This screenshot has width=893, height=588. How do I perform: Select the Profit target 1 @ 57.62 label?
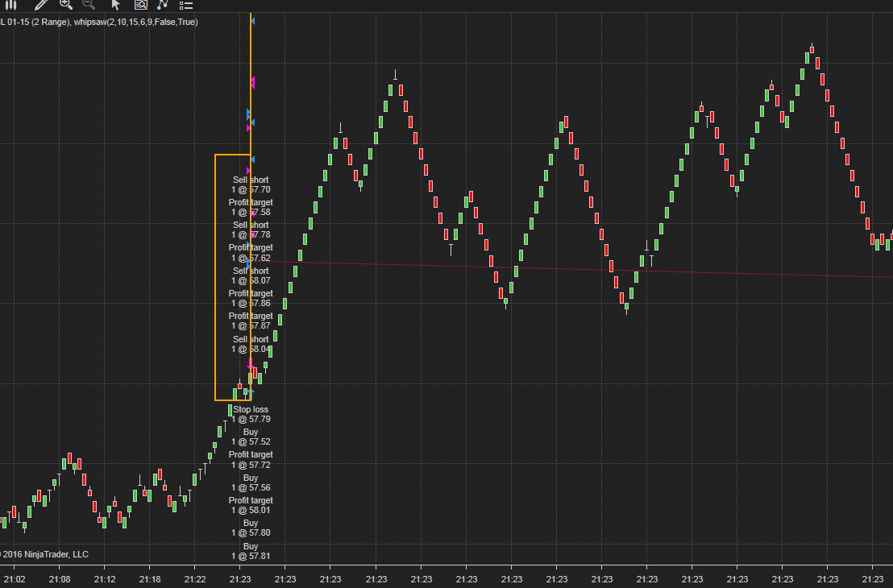pos(251,252)
